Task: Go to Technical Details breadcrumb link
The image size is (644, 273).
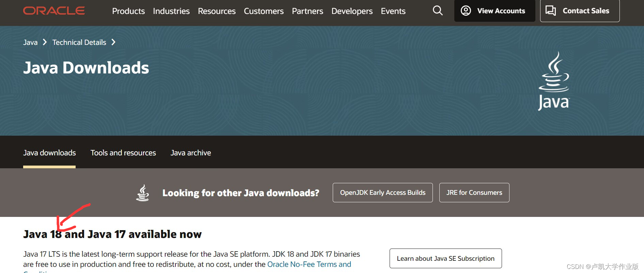Action: click(x=79, y=42)
